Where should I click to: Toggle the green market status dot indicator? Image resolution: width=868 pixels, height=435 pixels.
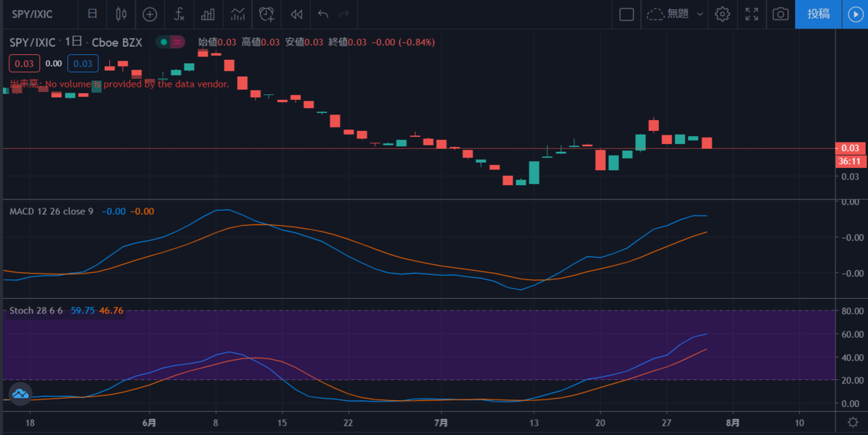pyautogui.click(x=163, y=42)
